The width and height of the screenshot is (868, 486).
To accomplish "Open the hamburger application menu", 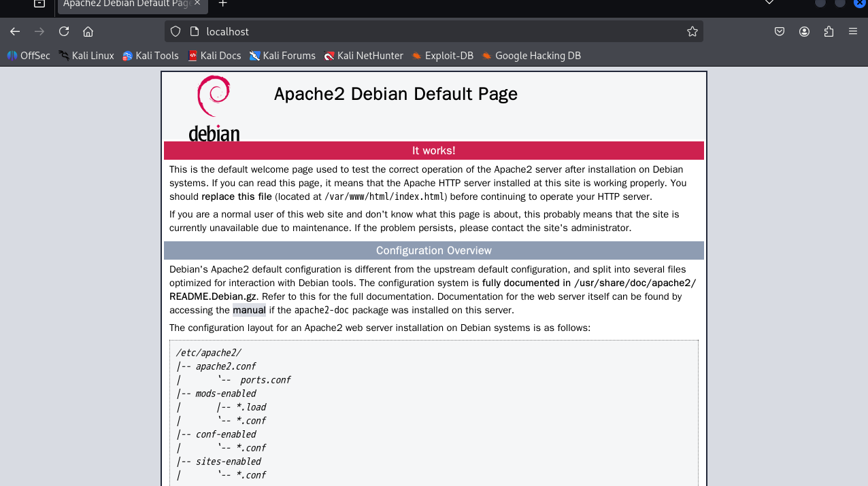I will (853, 31).
